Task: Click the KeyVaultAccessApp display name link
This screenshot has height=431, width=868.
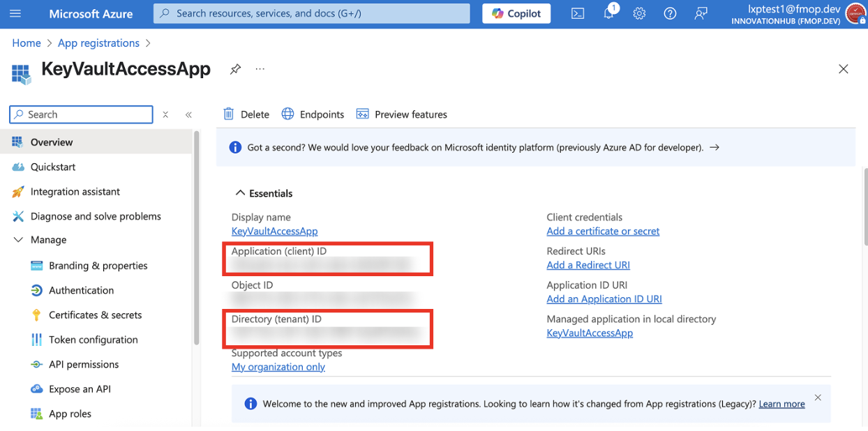Action: coord(275,231)
